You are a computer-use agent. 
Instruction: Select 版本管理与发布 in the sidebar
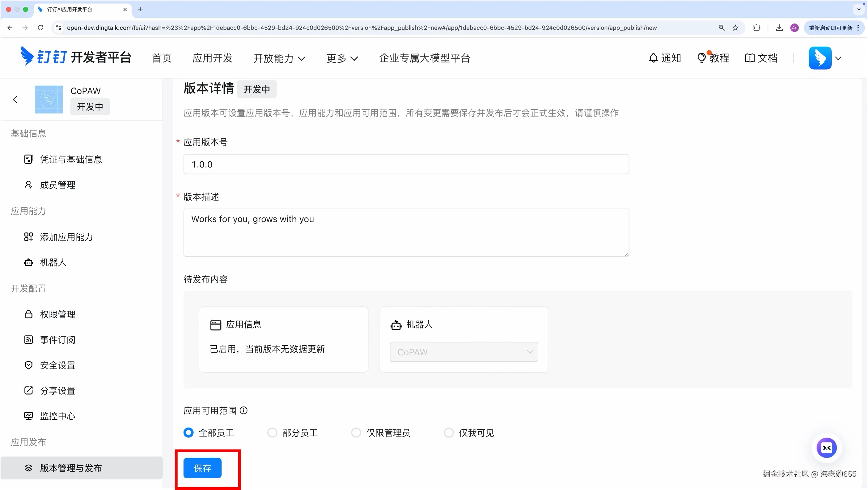tap(81, 468)
